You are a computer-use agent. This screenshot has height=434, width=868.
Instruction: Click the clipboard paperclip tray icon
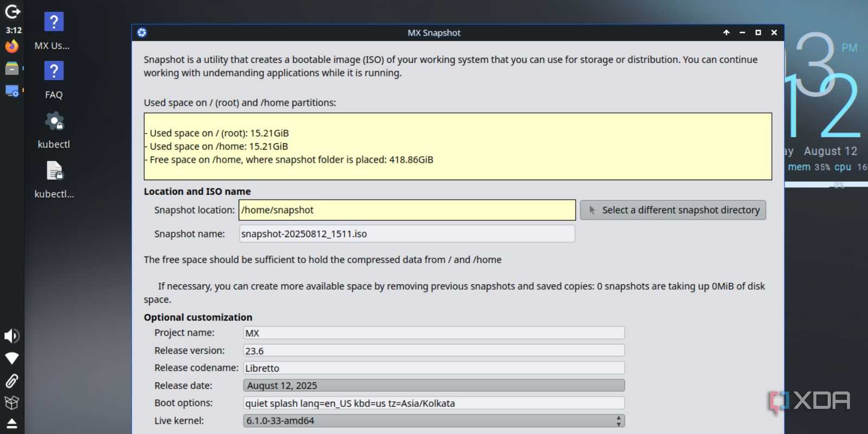point(12,381)
